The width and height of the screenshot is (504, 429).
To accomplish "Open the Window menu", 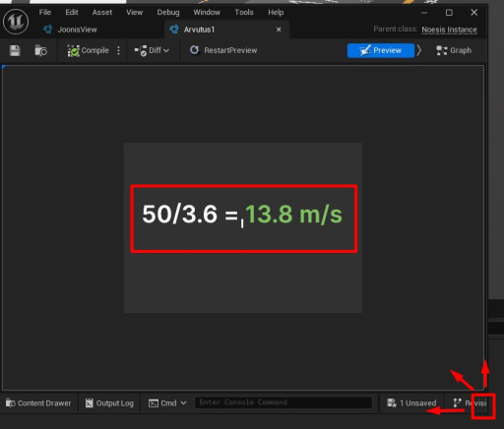I will (x=207, y=13).
